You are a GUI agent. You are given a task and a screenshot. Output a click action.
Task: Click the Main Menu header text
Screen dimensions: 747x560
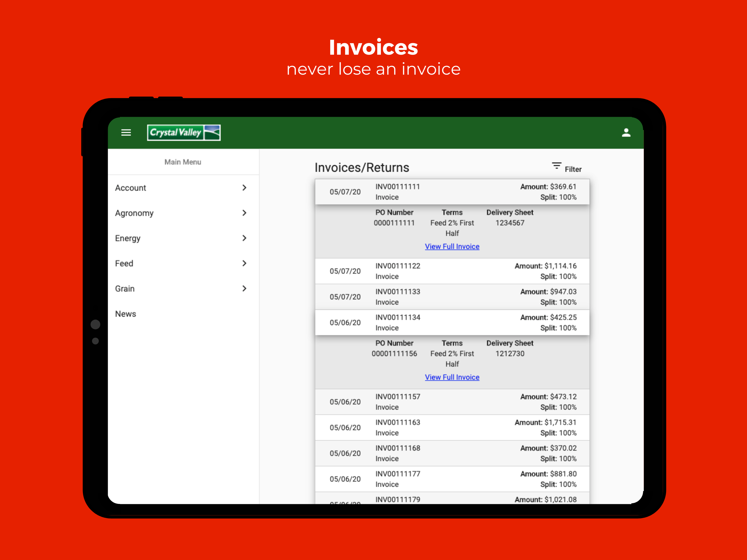[x=183, y=162]
